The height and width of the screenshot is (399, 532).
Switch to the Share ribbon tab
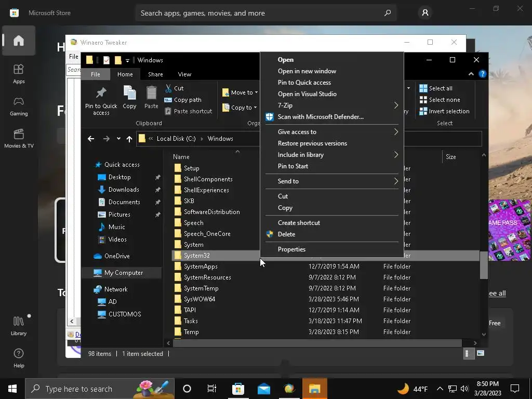click(x=155, y=74)
